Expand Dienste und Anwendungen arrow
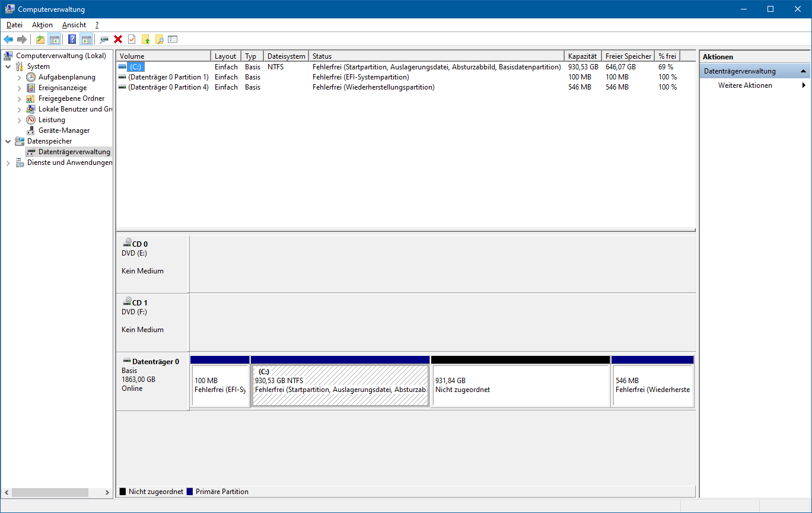 [8, 162]
